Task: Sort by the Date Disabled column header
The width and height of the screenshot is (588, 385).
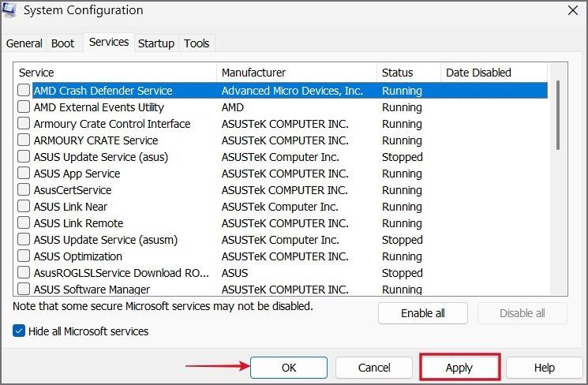Action: pyautogui.click(x=494, y=73)
